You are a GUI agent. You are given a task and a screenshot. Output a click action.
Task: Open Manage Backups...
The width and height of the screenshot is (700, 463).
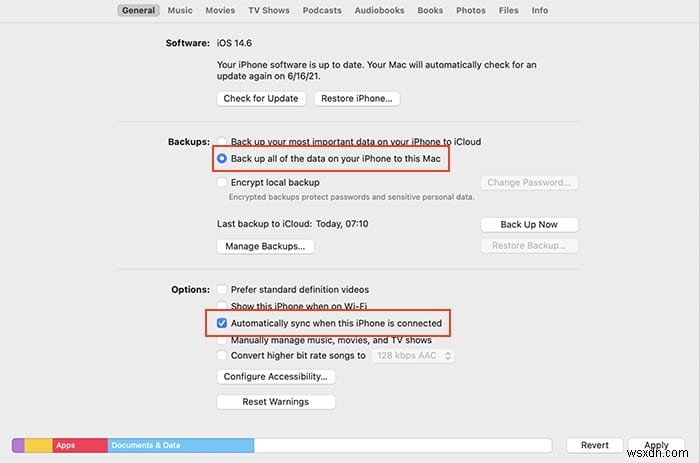[265, 246]
